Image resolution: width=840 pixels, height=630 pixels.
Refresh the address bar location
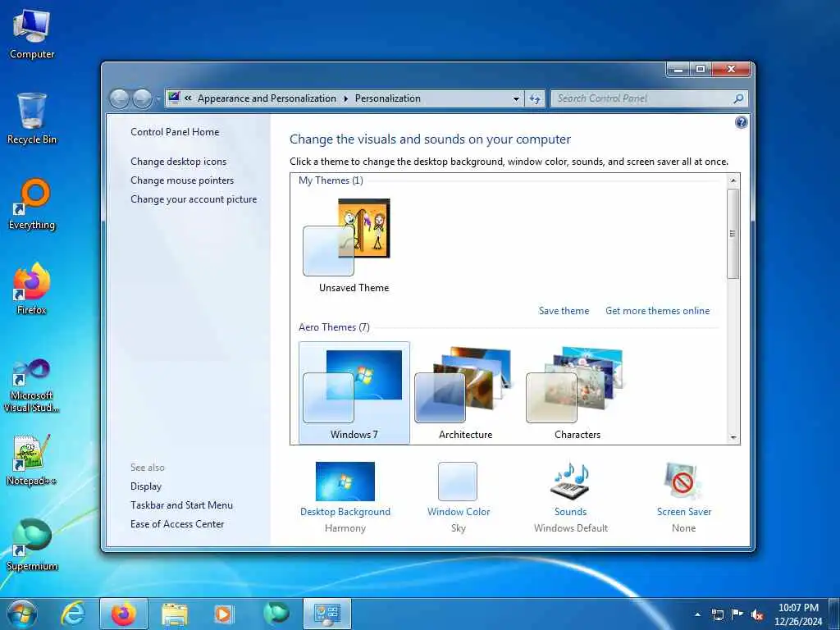(x=535, y=98)
